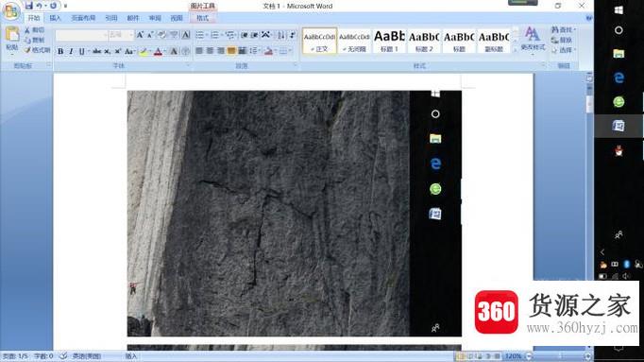Toggle Italic formatting
The height and width of the screenshot is (362, 644).
click(x=71, y=51)
